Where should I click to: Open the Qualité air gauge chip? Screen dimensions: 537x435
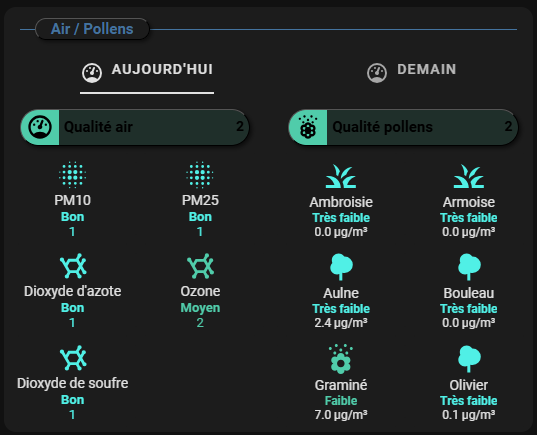click(x=135, y=127)
